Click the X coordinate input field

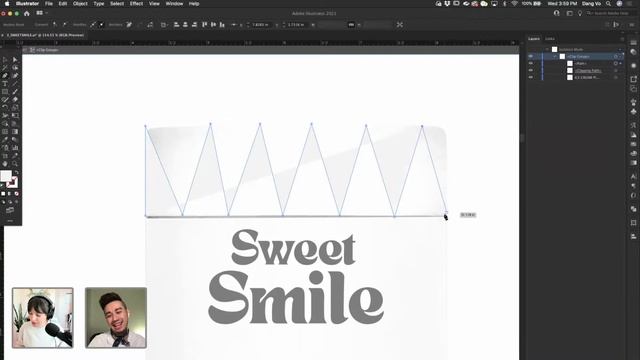click(260, 25)
